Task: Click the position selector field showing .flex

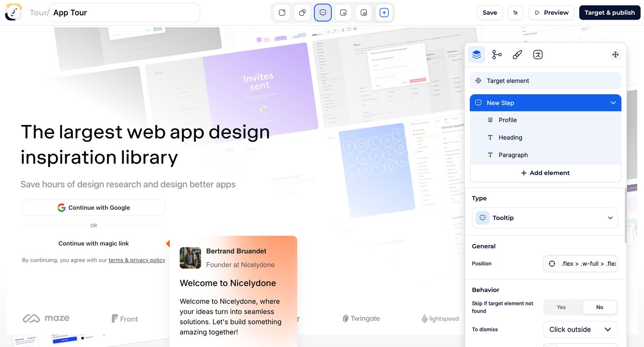Action: coord(581,264)
